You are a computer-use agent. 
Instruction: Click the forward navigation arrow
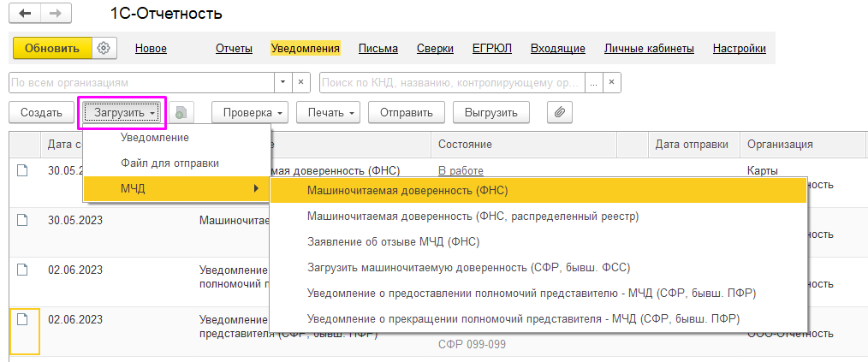(56, 15)
